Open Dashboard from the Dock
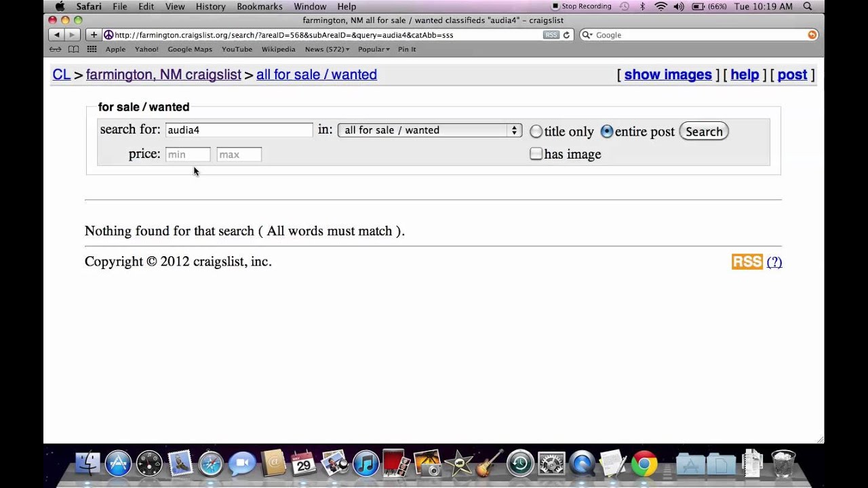The width and height of the screenshot is (868, 488). pos(149,464)
